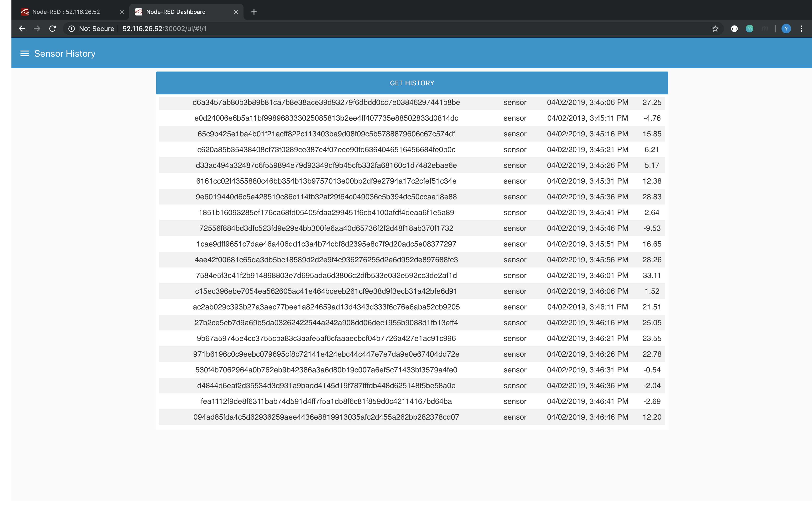812x514 pixels.
Task: Click the forward navigation arrow
Action: click(x=37, y=29)
